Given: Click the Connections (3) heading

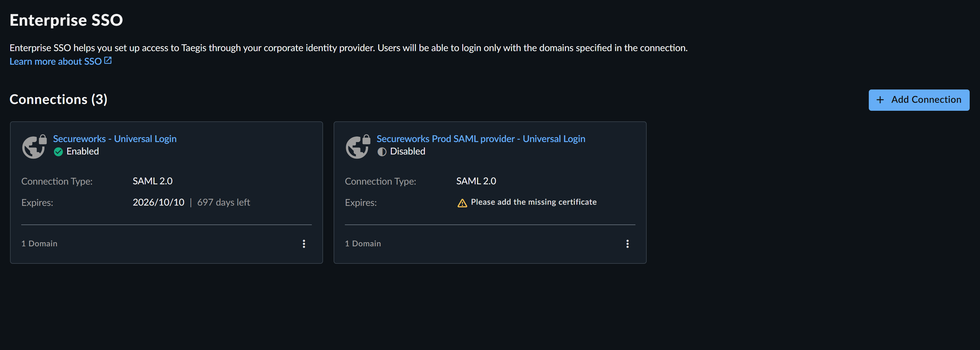Looking at the screenshot, I should pyautogui.click(x=58, y=100).
